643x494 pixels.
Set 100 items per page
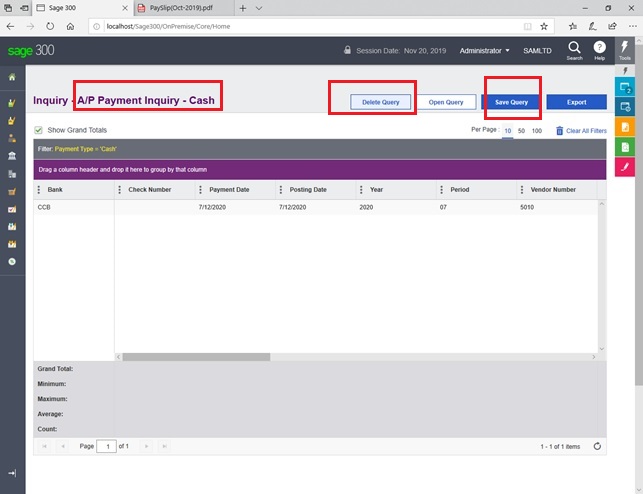tap(537, 131)
